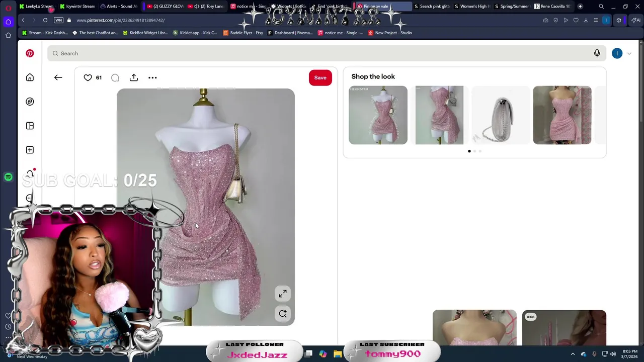Open the Opera home icon in browser sidebar
The width and height of the screenshot is (644, 362).
[8, 22]
